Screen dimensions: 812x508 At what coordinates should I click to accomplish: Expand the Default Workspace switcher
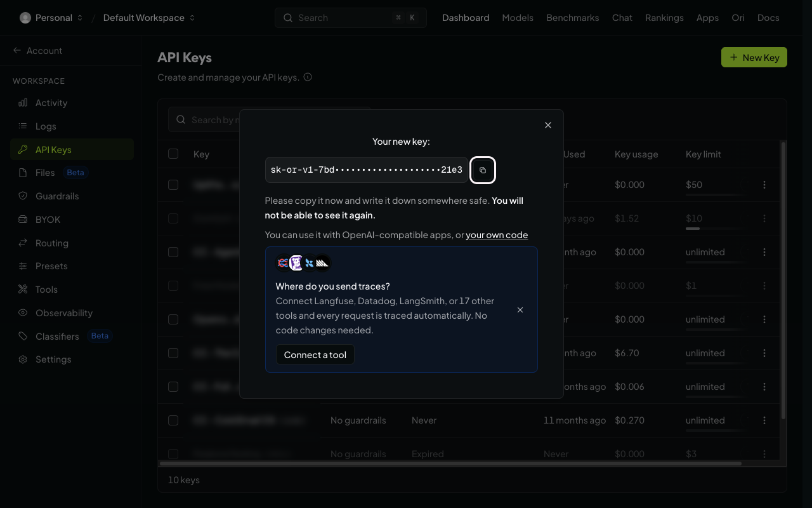tap(149, 18)
